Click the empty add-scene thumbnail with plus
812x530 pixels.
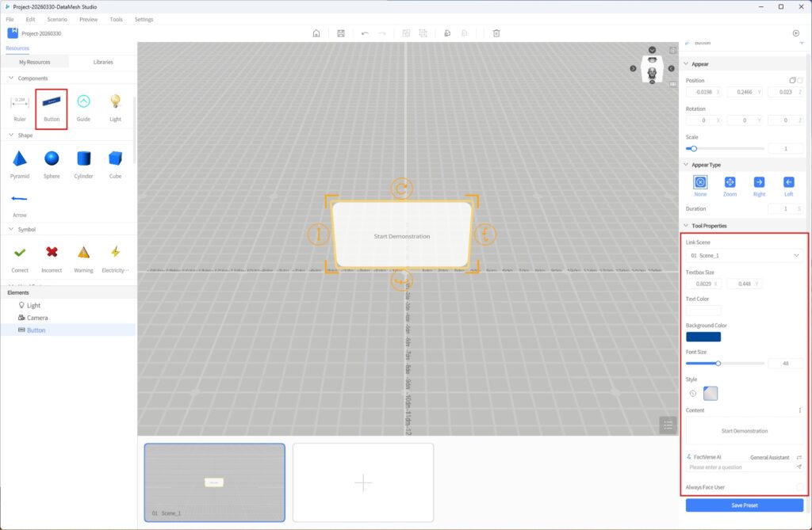point(362,482)
